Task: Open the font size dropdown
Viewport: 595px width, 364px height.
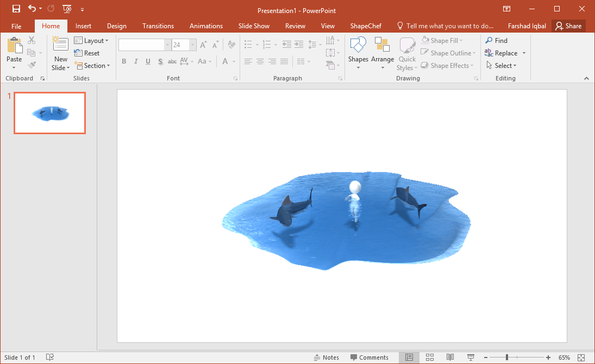Action: click(x=193, y=45)
